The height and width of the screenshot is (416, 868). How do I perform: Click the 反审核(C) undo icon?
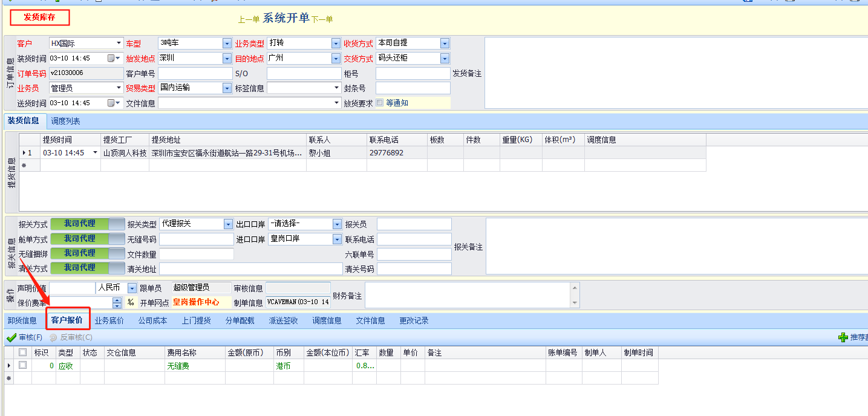pyautogui.click(x=53, y=337)
